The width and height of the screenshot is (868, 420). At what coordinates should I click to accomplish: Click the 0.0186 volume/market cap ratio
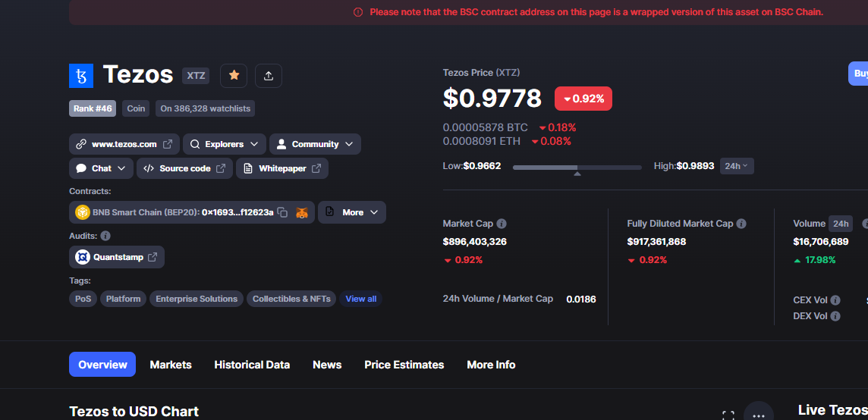tap(581, 299)
